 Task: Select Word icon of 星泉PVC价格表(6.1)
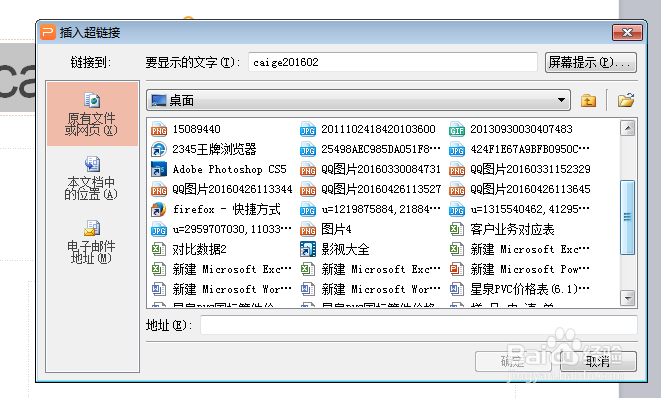coord(457,289)
